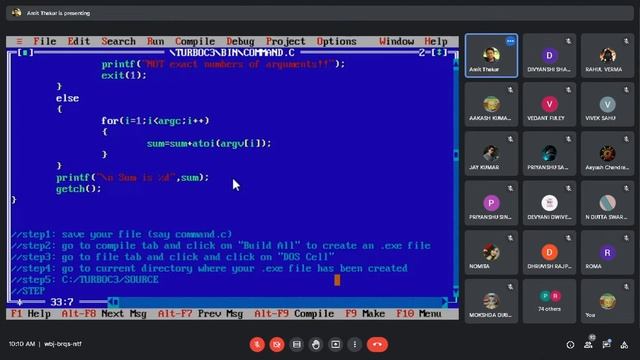The height and width of the screenshot is (360, 640).
Task: Click the Ankit Thakur participant tile
Action: pos(491,56)
